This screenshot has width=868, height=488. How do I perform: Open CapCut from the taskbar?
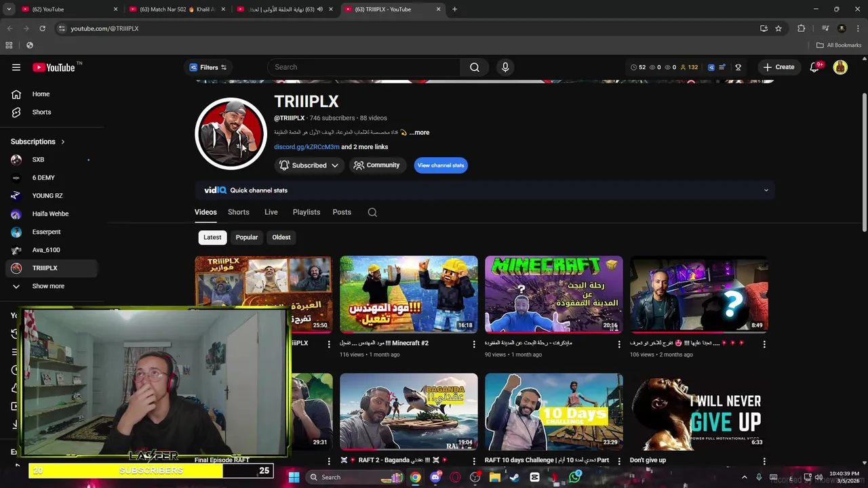tap(535, 477)
